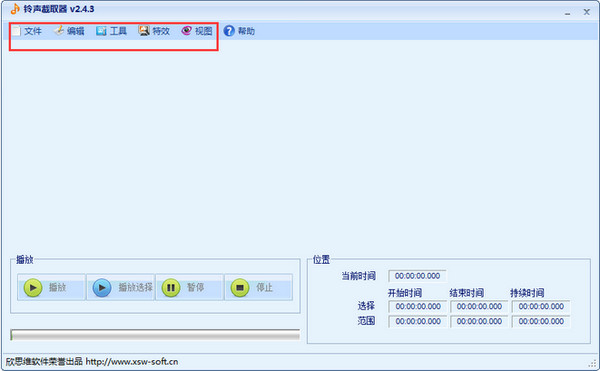Open the 编辑 (Edit) menu
Viewport: 600px width, 371px height.
coord(69,31)
